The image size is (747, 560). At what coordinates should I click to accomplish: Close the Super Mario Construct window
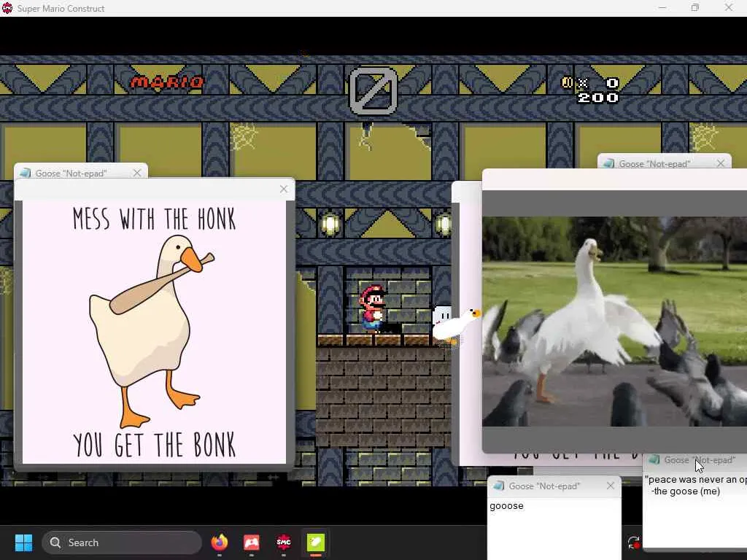pyautogui.click(x=729, y=8)
